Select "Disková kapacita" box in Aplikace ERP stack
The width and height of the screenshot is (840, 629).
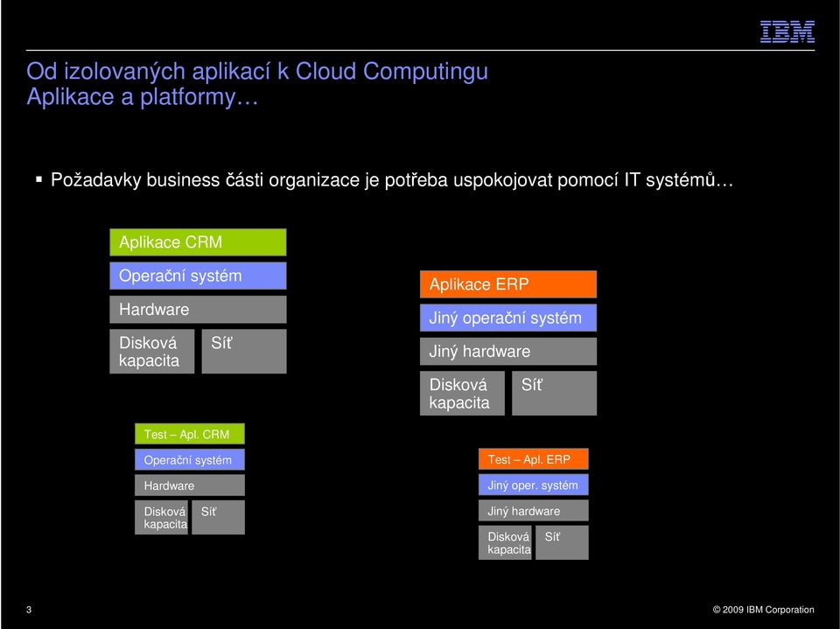coord(462,394)
